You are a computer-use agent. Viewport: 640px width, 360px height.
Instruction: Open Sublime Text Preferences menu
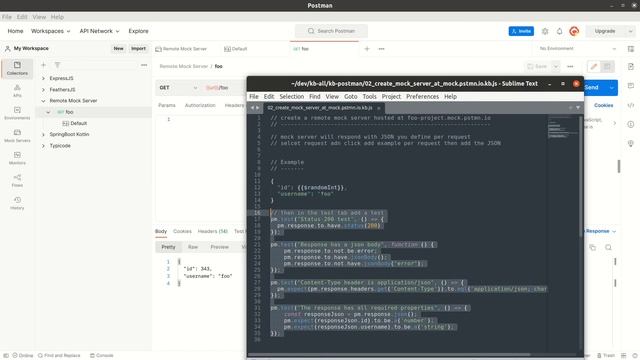click(x=422, y=96)
